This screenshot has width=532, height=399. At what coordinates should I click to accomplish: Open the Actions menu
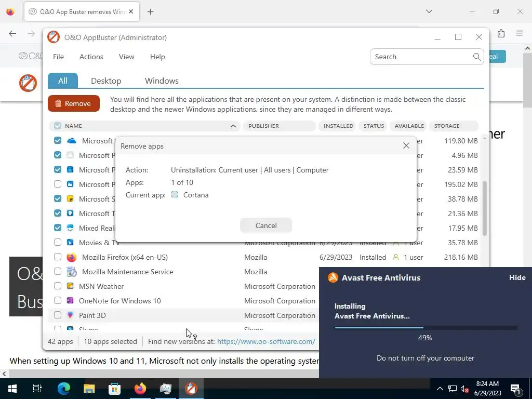91,57
